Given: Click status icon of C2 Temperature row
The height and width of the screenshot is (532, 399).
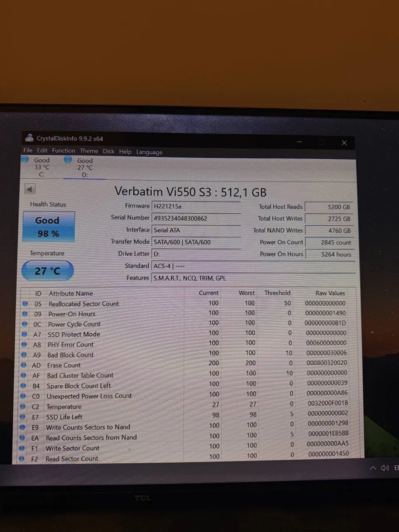Looking at the screenshot, I should click(22, 406).
